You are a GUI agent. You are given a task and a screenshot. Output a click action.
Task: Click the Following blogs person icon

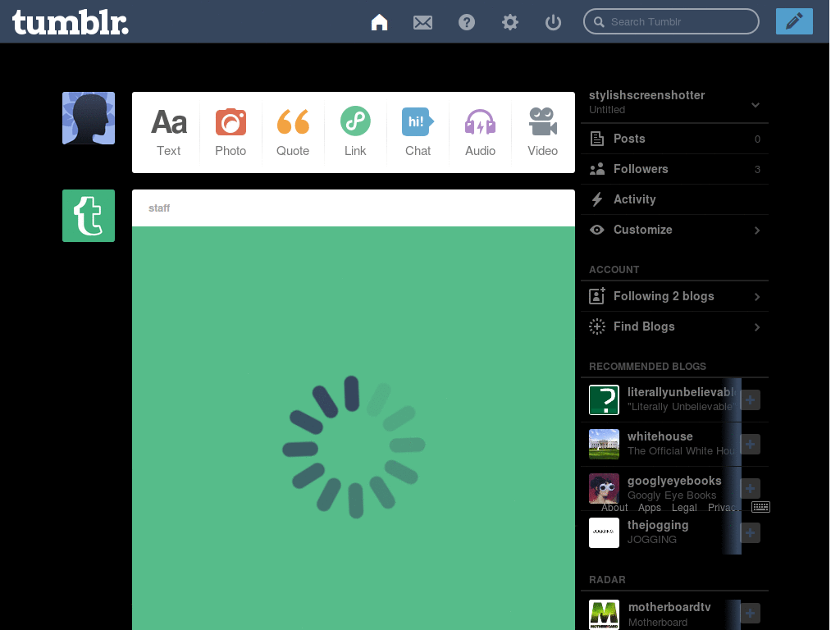[597, 295]
